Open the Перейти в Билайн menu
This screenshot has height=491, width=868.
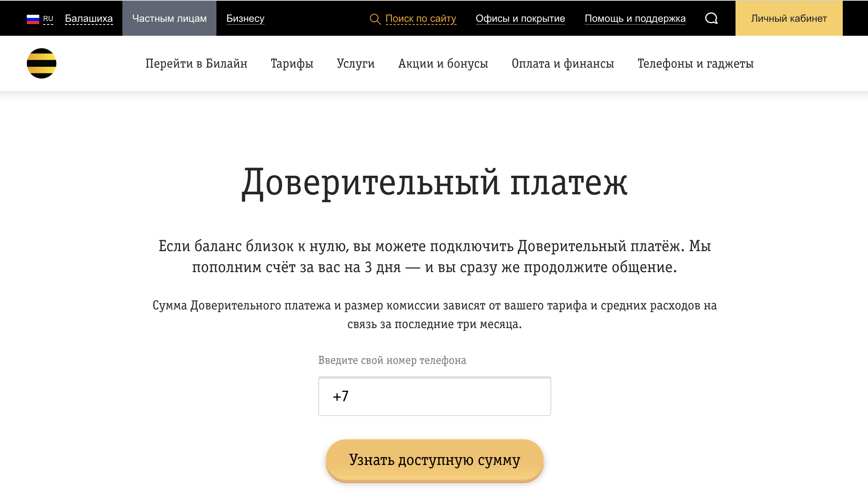[196, 63]
